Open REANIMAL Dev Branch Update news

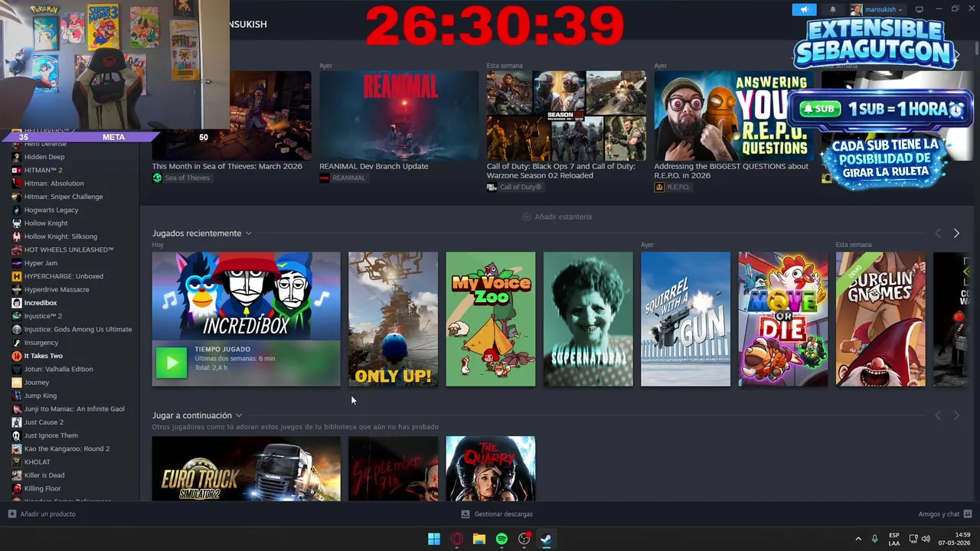point(374,166)
